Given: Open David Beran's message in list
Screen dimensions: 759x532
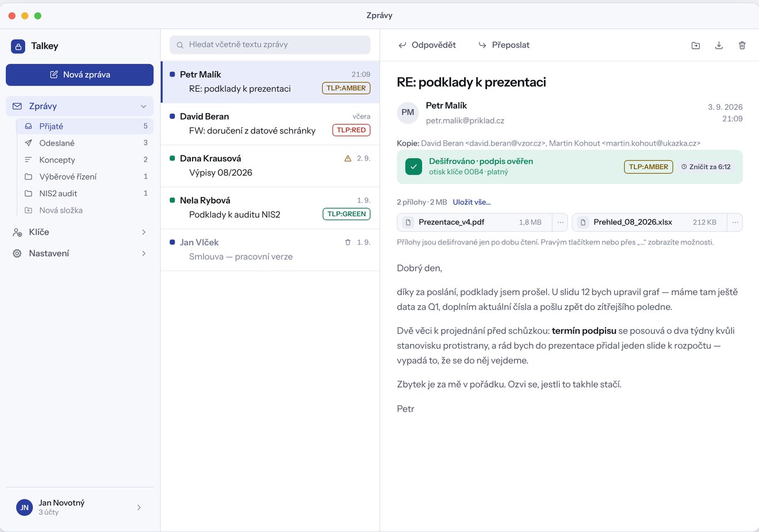Looking at the screenshot, I should point(270,124).
